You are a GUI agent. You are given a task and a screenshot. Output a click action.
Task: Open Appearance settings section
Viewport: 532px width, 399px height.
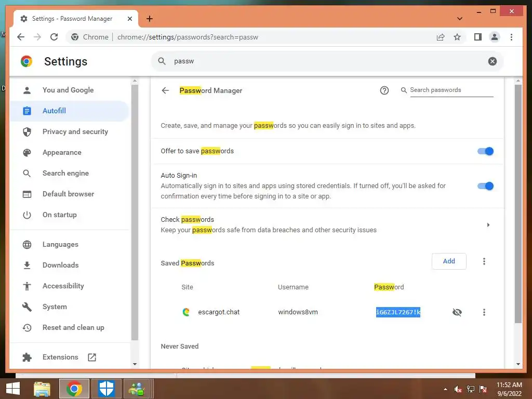point(69,152)
